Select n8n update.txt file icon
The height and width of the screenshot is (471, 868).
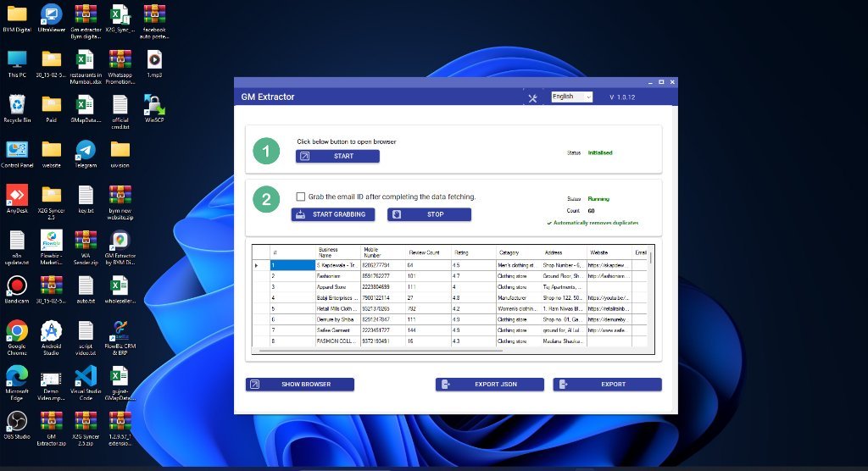pyautogui.click(x=17, y=248)
